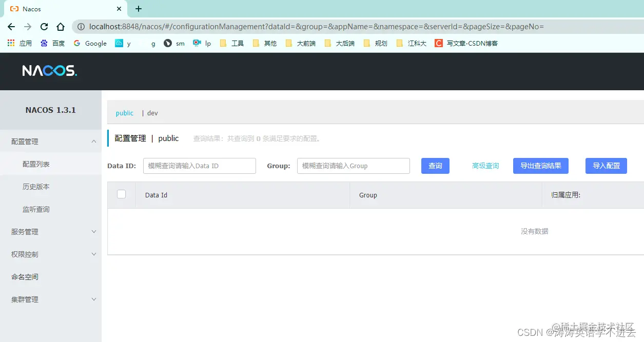Switch to the dev namespace
This screenshot has width=644, height=342.
point(152,113)
